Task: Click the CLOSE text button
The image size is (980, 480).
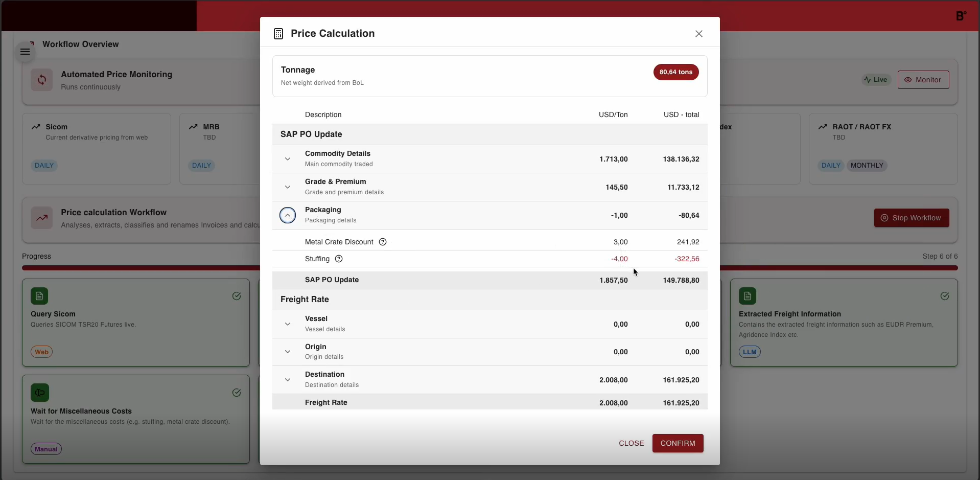Action: [x=631, y=443]
